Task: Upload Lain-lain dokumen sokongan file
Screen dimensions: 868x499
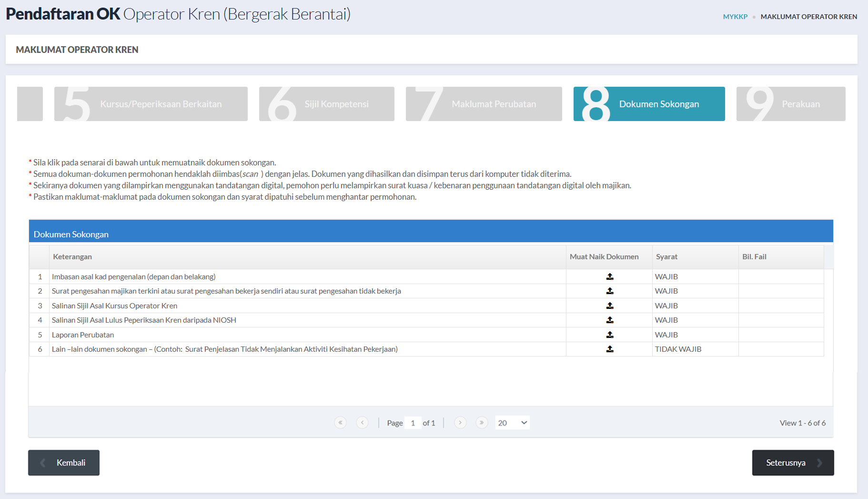Action: click(x=609, y=349)
